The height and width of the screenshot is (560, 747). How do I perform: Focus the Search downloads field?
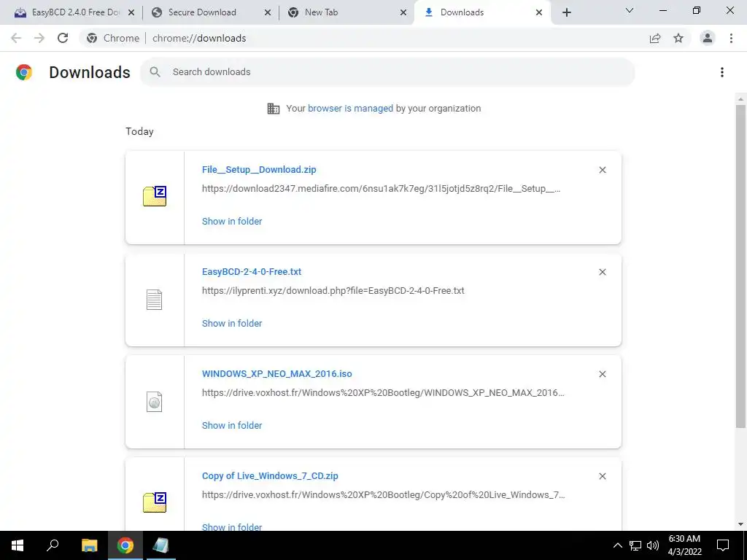pos(387,72)
